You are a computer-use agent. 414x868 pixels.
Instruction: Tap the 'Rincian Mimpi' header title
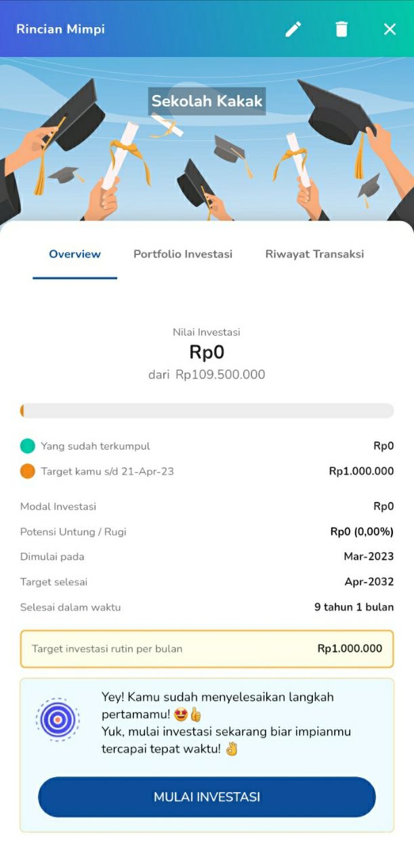pyautogui.click(x=60, y=29)
